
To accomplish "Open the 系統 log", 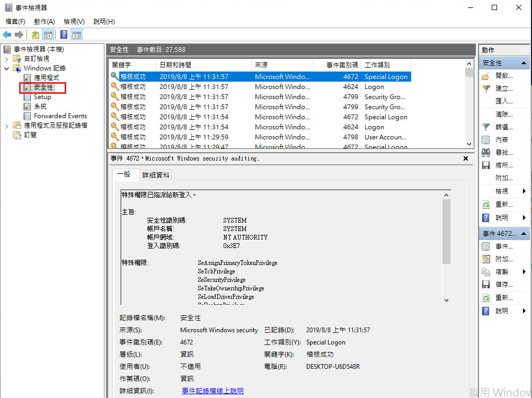I will pyautogui.click(x=40, y=107).
